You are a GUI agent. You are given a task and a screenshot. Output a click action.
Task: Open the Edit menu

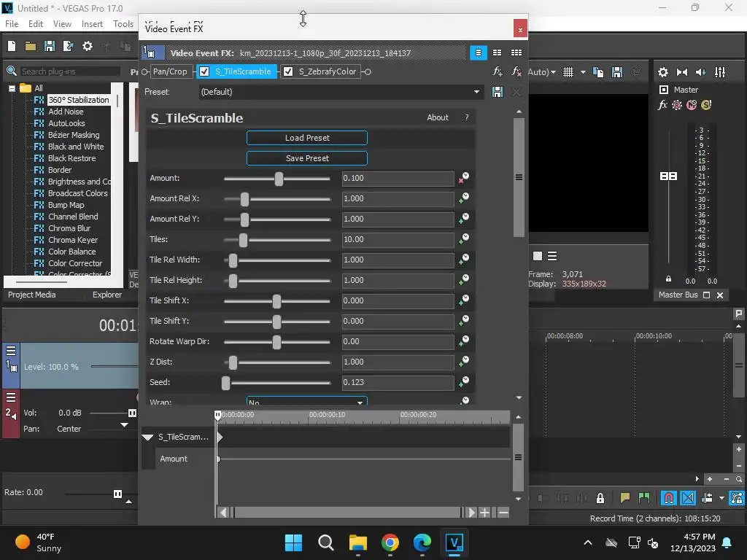coord(36,24)
